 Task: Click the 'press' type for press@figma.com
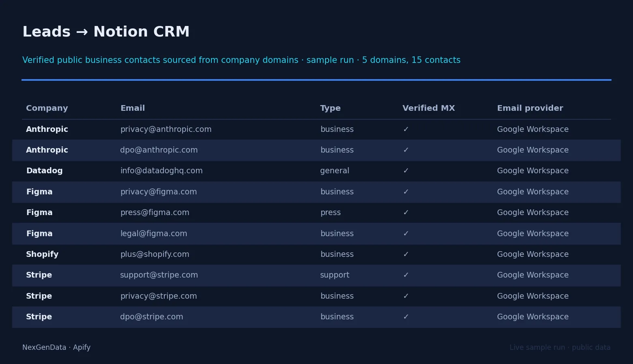tap(331, 213)
